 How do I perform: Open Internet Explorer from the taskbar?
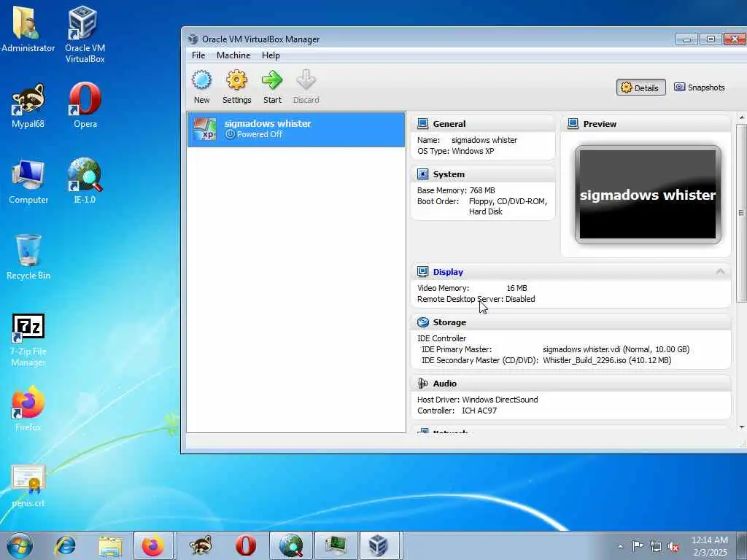coord(65,545)
